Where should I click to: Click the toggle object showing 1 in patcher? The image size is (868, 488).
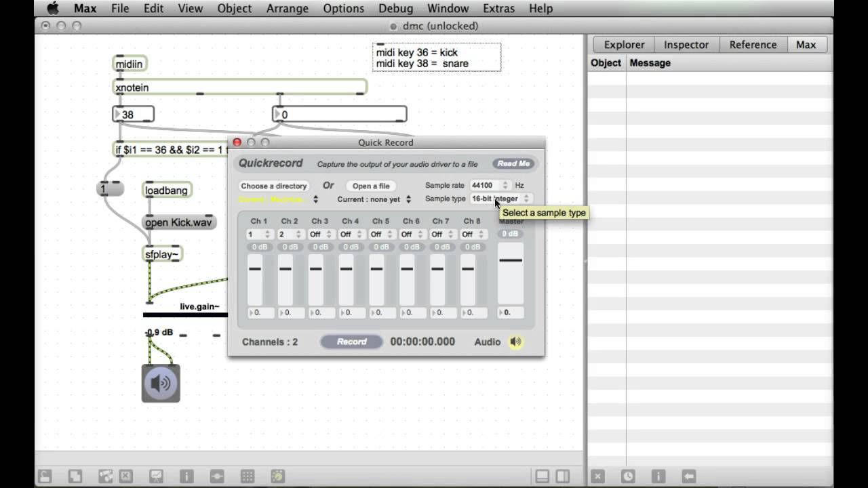click(110, 189)
